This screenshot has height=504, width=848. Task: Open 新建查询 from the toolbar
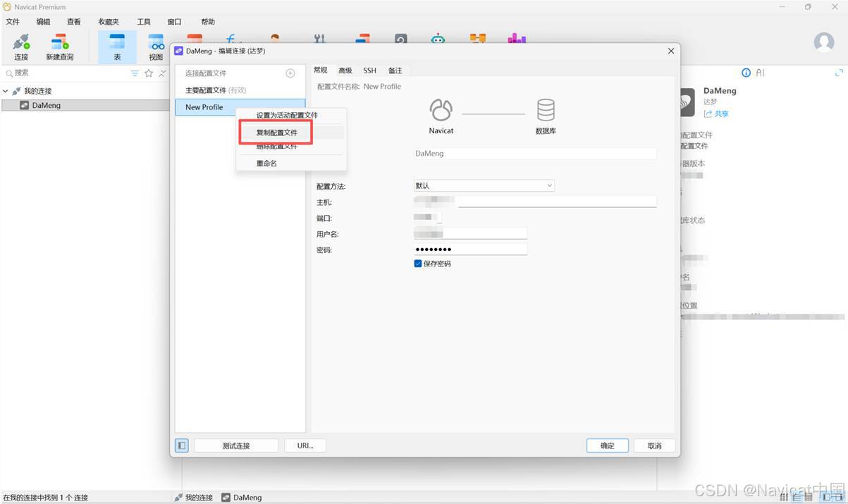(x=60, y=47)
